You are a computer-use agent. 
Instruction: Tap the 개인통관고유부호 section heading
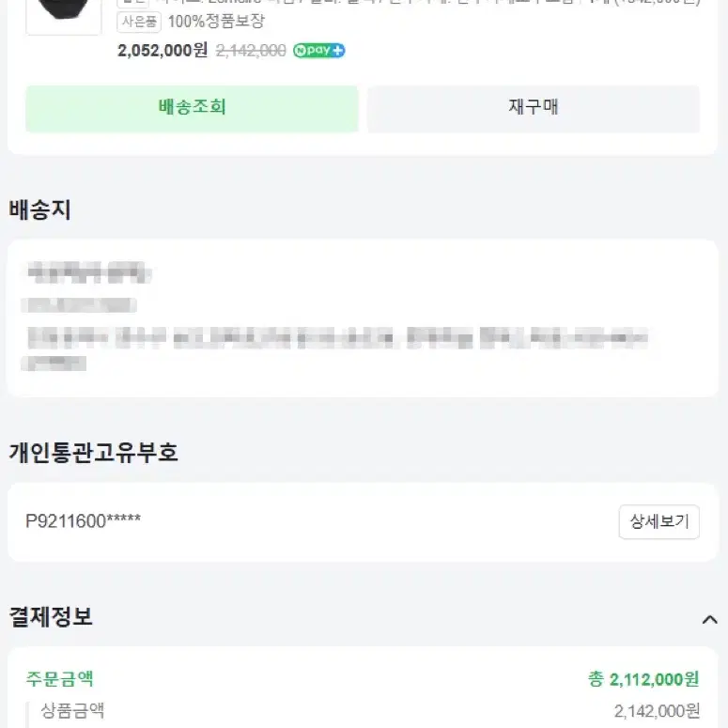[x=94, y=452]
